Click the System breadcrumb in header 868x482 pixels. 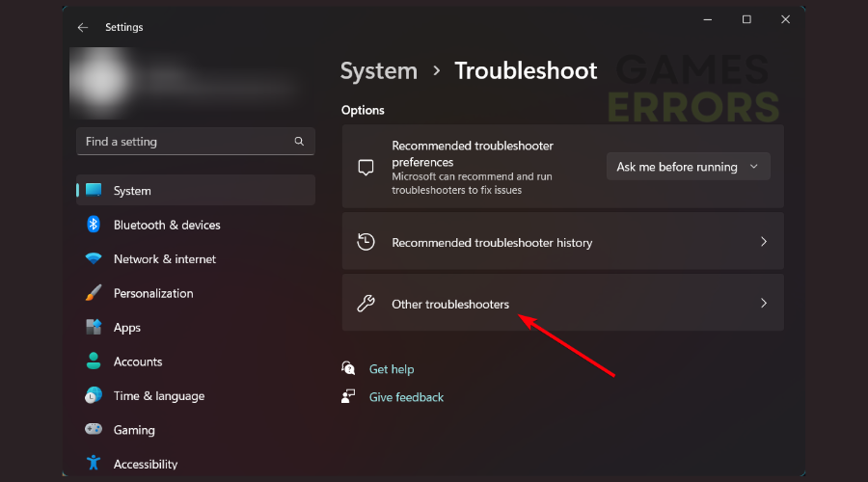pyautogui.click(x=379, y=70)
